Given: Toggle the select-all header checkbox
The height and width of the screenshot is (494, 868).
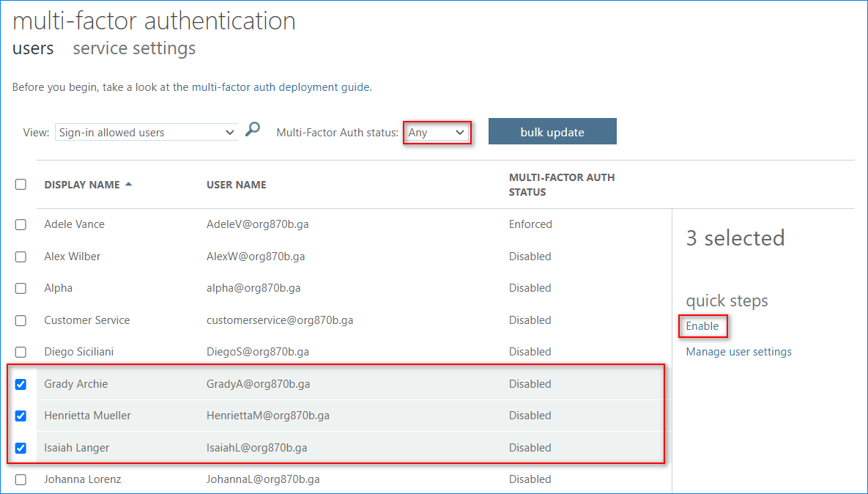Looking at the screenshot, I should pos(21,185).
